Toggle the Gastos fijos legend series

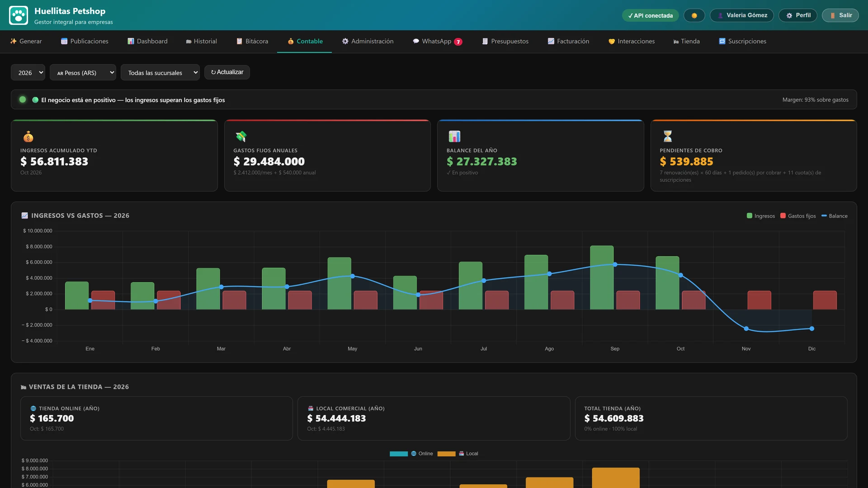coord(798,216)
